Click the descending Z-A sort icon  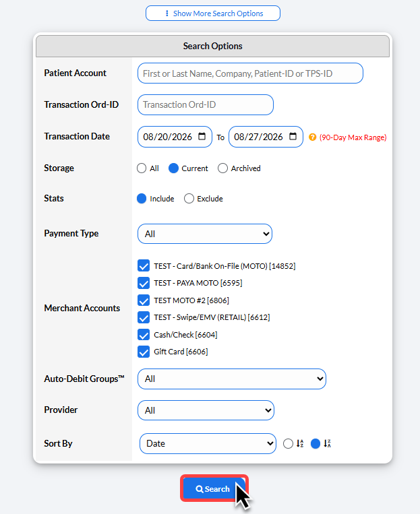pyautogui.click(x=327, y=443)
